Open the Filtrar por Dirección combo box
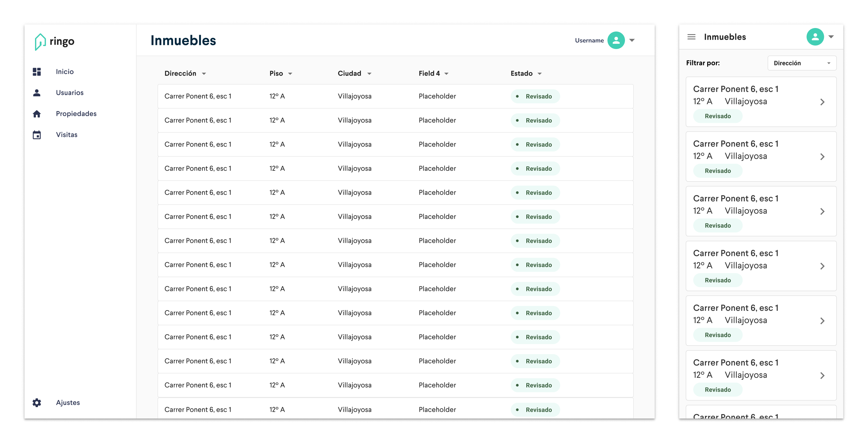Image resolution: width=868 pixels, height=443 pixels. [801, 63]
